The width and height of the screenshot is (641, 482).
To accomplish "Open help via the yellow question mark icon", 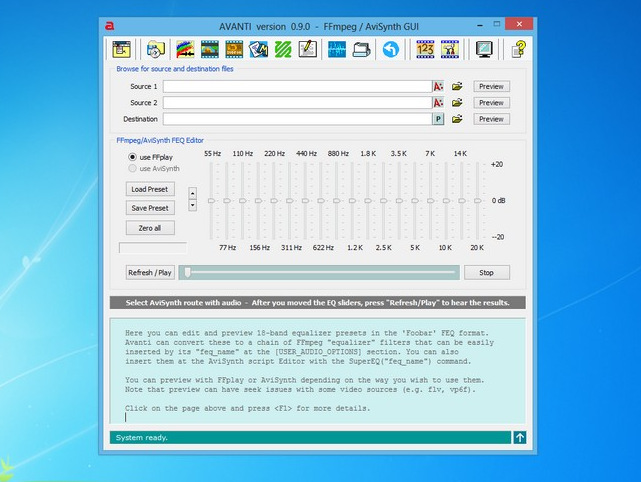I will (518, 49).
